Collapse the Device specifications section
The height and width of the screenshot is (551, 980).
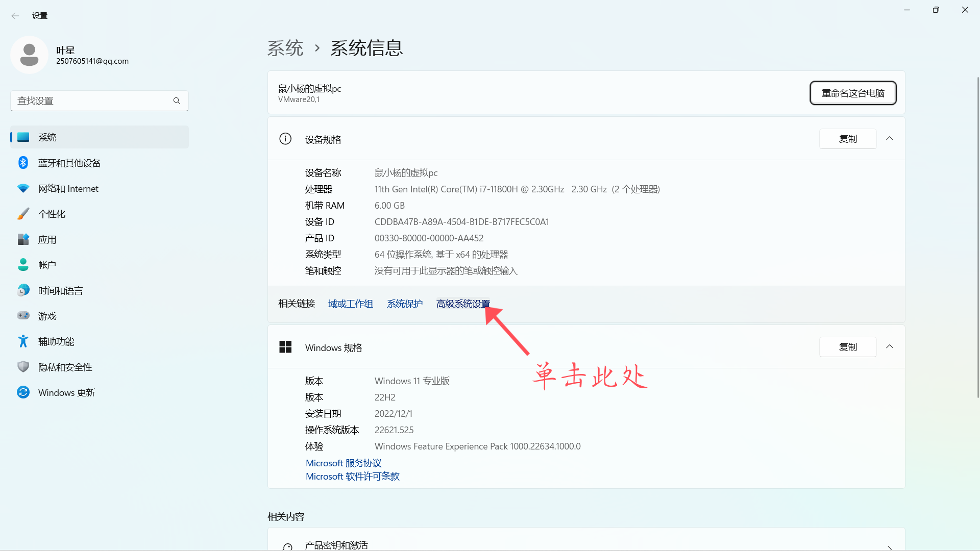click(x=890, y=139)
